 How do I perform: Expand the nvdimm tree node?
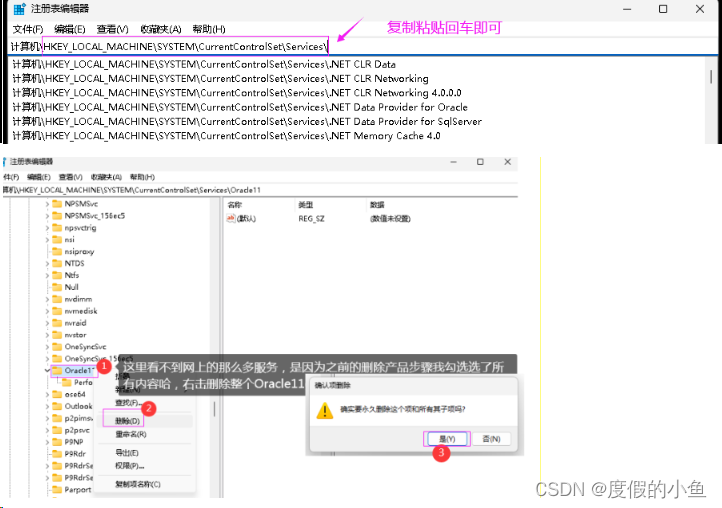47,299
